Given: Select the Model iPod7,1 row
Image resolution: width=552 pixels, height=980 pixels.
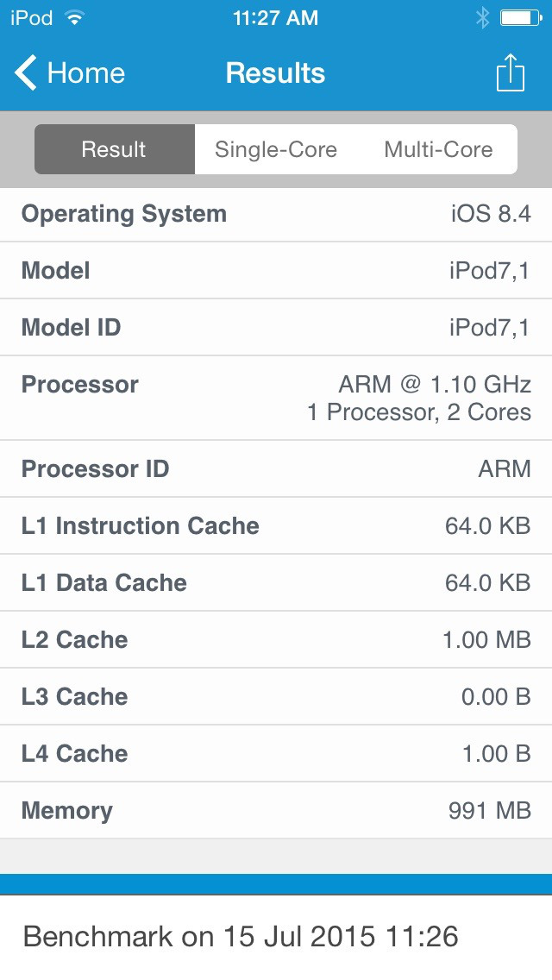Looking at the screenshot, I should pyautogui.click(x=276, y=271).
